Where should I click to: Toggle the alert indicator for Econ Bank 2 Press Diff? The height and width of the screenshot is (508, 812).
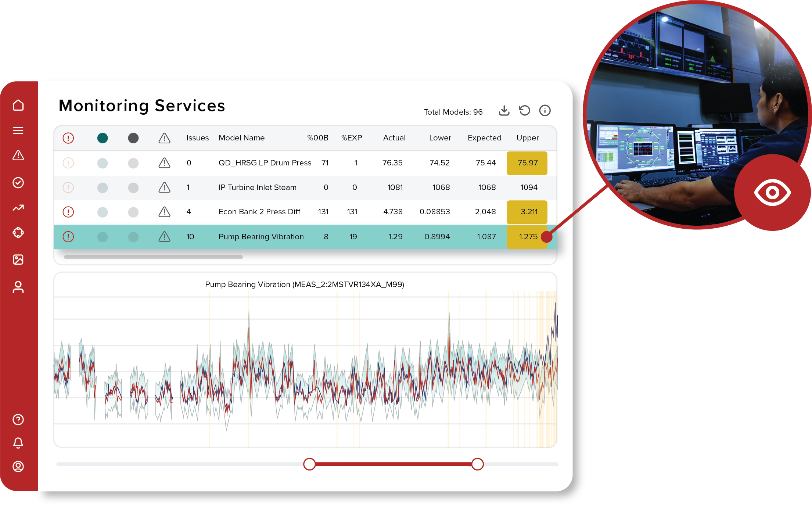(x=68, y=212)
